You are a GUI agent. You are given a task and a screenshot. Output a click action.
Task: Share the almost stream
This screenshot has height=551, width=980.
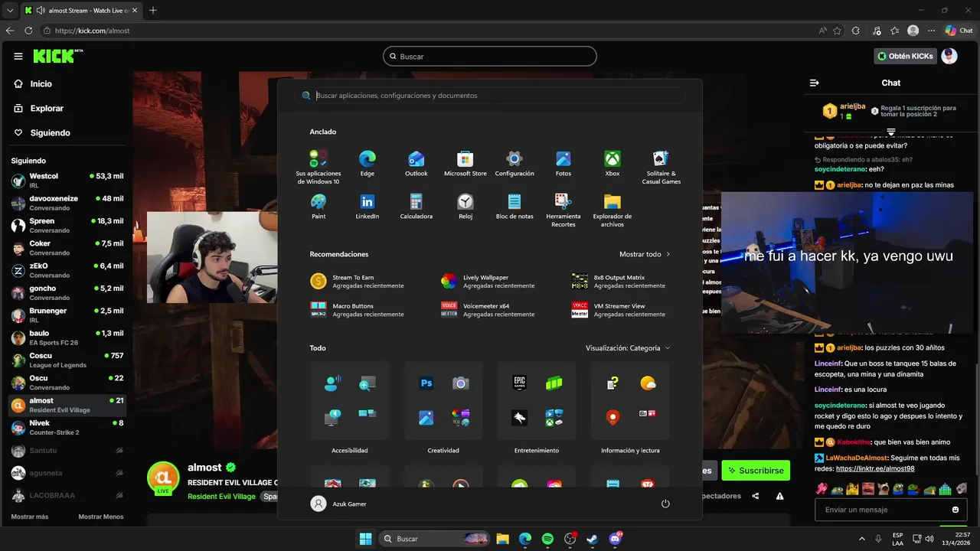click(756, 496)
